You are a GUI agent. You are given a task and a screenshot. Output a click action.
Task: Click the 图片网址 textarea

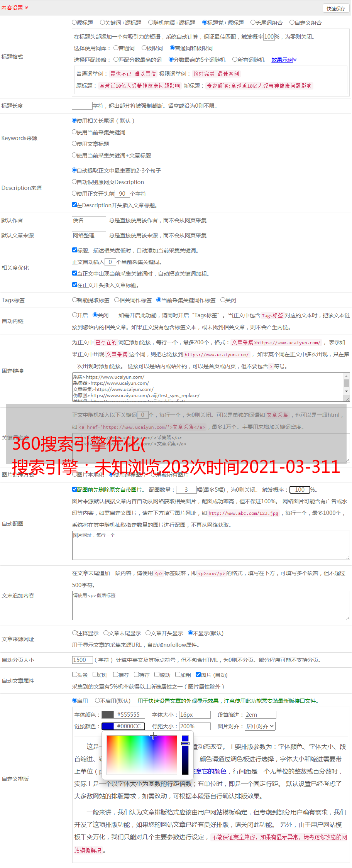211,545
